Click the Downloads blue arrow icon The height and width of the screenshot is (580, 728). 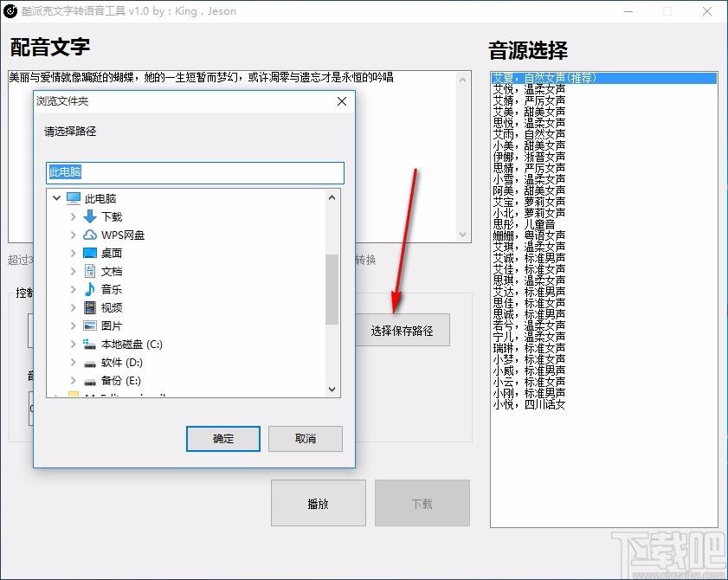[90, 216]
